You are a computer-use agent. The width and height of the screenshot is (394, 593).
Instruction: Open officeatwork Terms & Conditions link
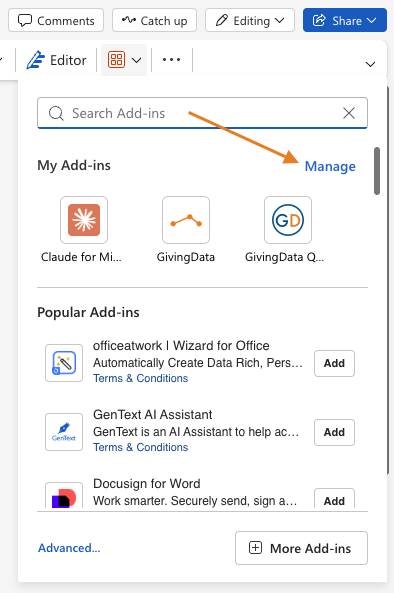(x=141, y=378)
